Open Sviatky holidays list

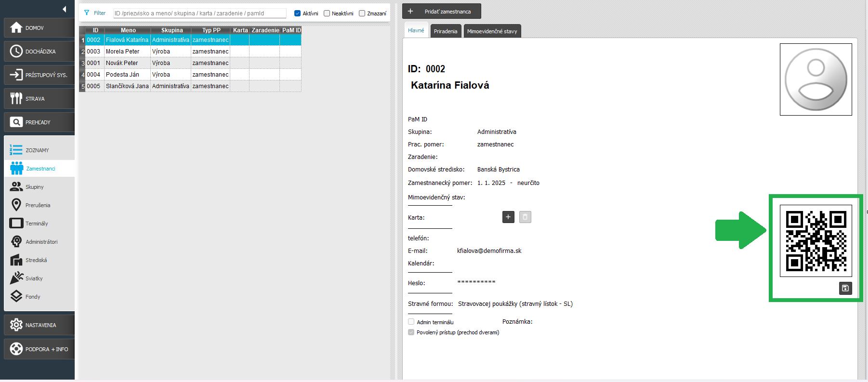[x=34, y=278]
